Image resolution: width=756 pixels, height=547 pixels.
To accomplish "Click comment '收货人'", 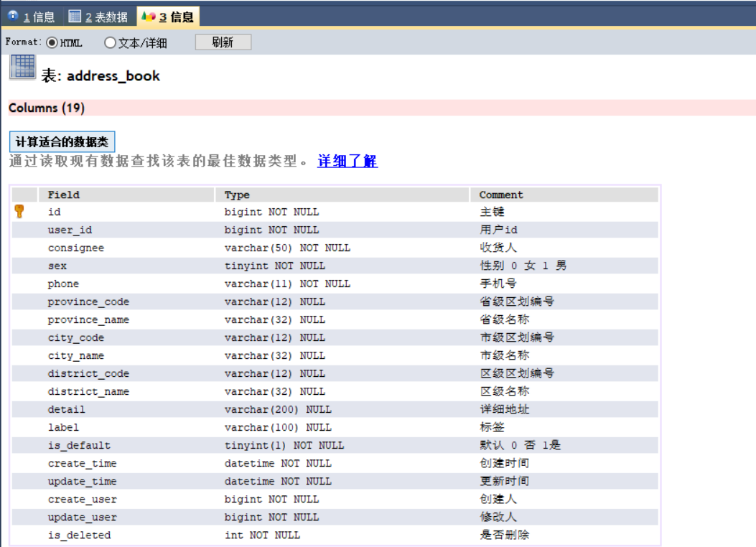I will pos(498,248).
